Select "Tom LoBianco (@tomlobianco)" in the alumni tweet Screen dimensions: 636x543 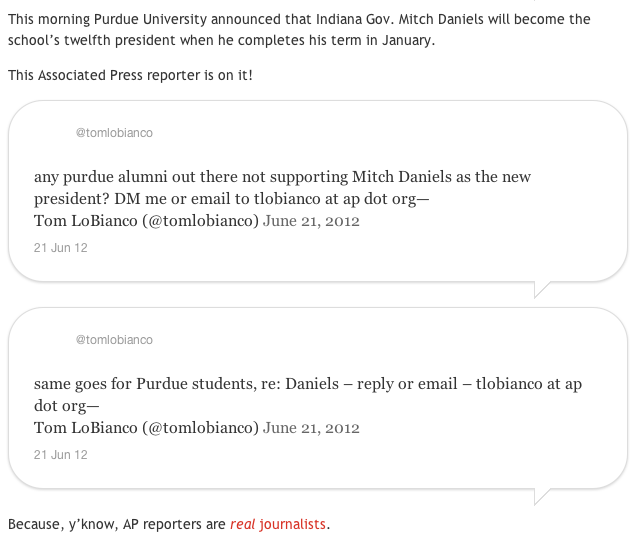pyautogui.click(x=146, y=221)
